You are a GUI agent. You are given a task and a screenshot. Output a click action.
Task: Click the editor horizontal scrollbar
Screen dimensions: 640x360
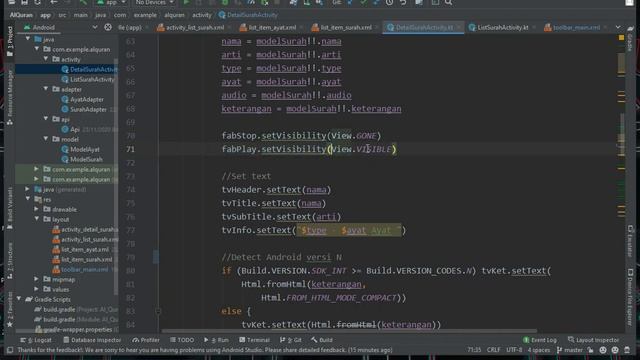click(x=349, y=331)
